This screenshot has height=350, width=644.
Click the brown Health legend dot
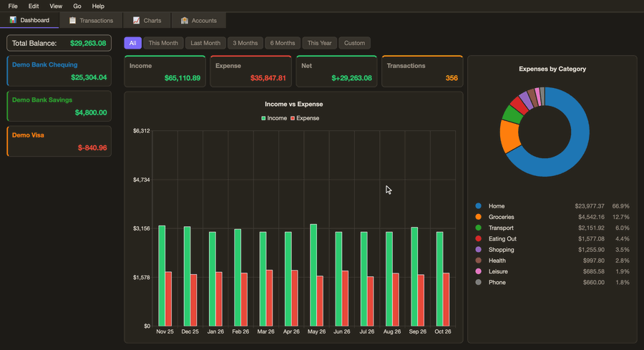[478, 261]
